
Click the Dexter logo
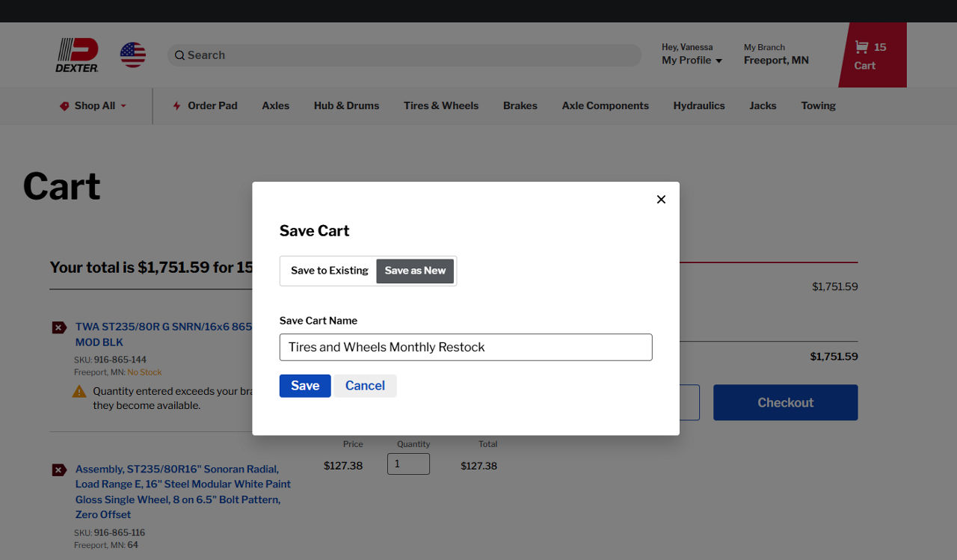[x=77, y=55]
